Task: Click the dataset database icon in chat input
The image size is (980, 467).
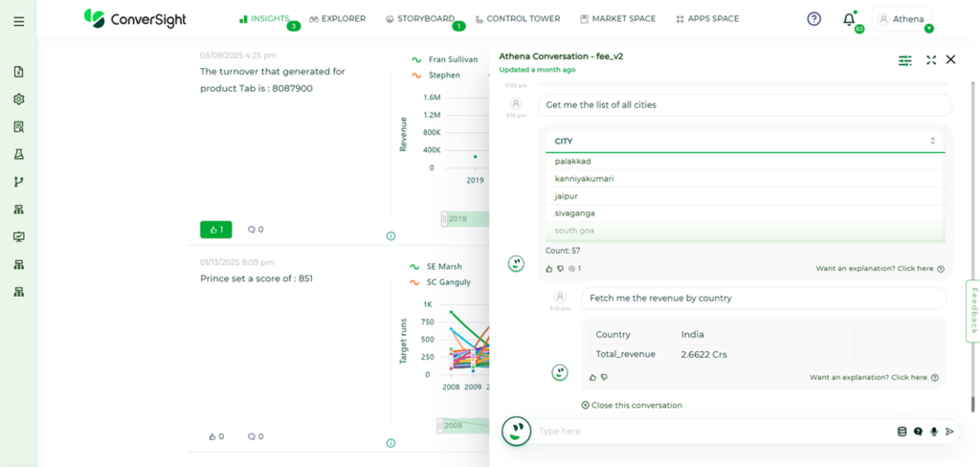Action: [x=902, y=432]
